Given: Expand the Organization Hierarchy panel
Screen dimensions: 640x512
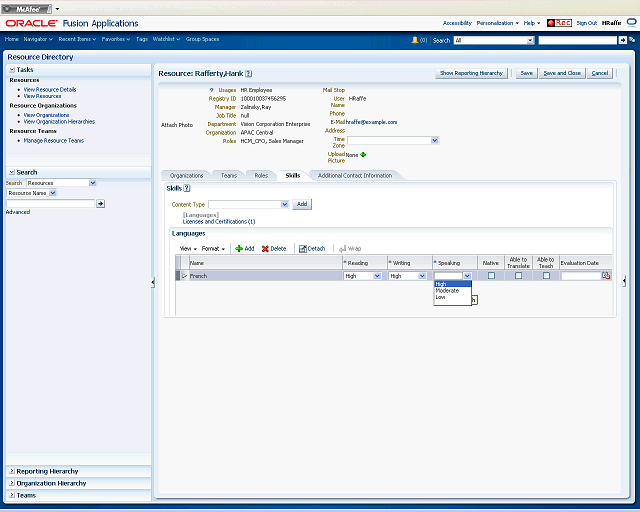Looking at the screenshot, I should [x=12, y=483].
